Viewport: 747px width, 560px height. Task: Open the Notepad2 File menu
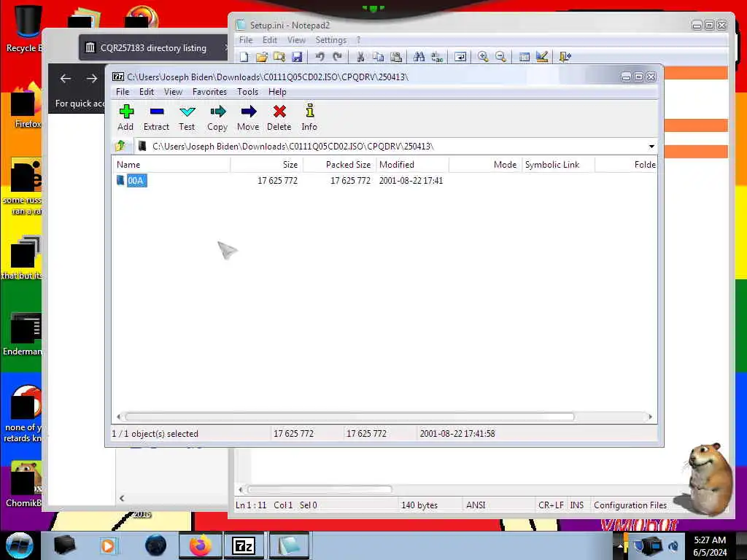coord(246,40)
